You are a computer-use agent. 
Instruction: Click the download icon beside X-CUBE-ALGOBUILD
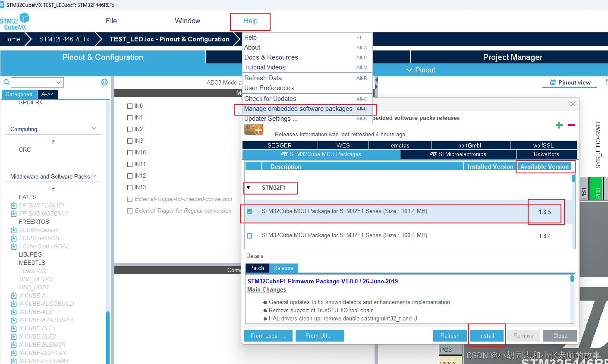pyautogui.click(x=14, y=304)
